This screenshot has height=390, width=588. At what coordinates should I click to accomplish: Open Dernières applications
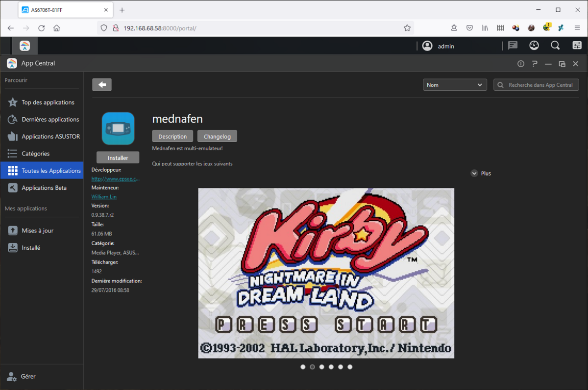click(x=42, y=120)
